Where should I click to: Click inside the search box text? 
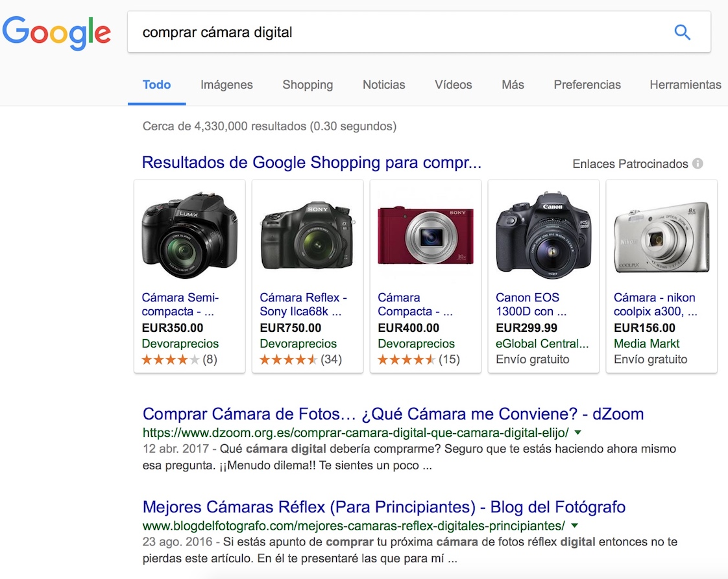217,32
